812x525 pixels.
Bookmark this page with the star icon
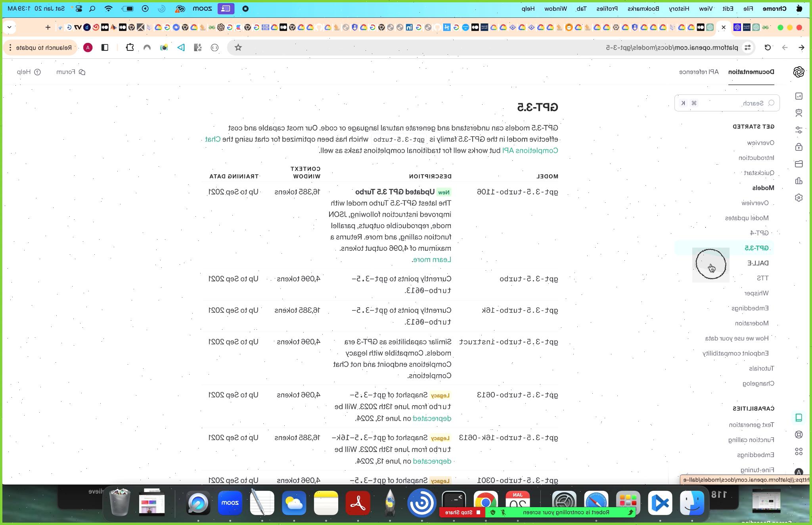(238, 48)
